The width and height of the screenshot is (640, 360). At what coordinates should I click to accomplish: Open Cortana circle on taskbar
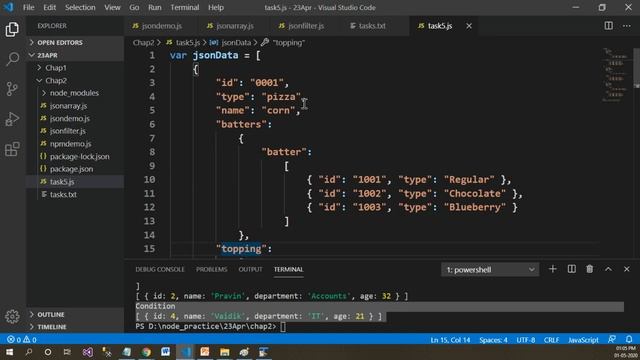pos(48,352)
